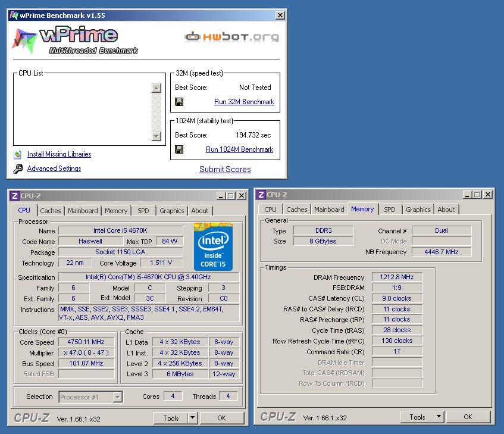Minimize the right CPU-Z Memory window
Screen dimensions: 504x434
(x=467, y=195)
